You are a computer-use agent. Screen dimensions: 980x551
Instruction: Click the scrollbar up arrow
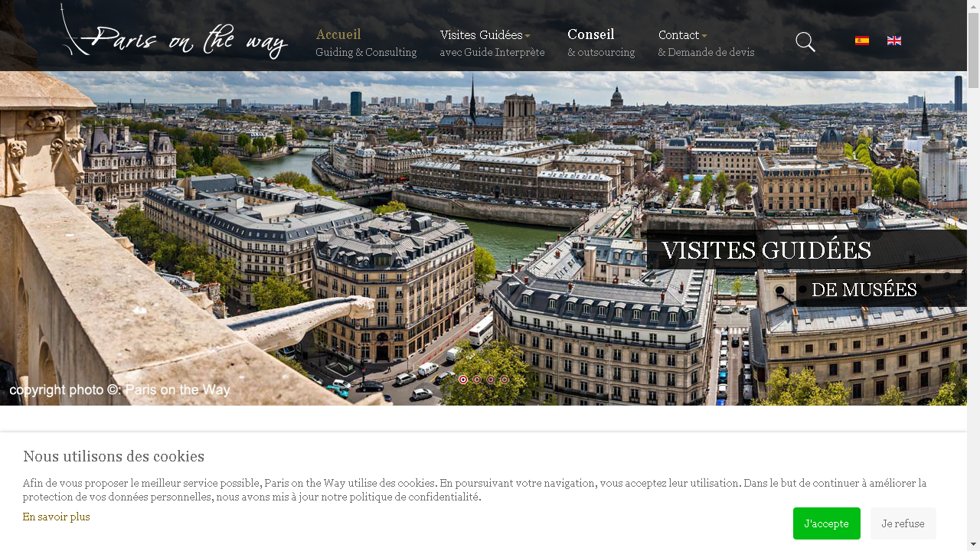tap(974, 6)
